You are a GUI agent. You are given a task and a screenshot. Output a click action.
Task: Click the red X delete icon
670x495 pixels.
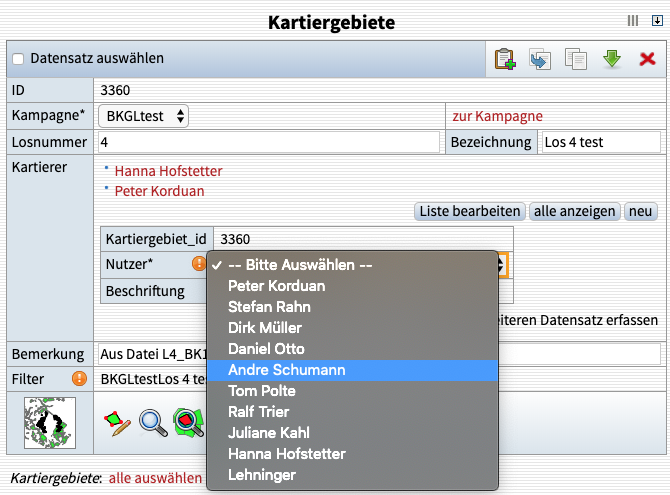(x=647, y=59)
